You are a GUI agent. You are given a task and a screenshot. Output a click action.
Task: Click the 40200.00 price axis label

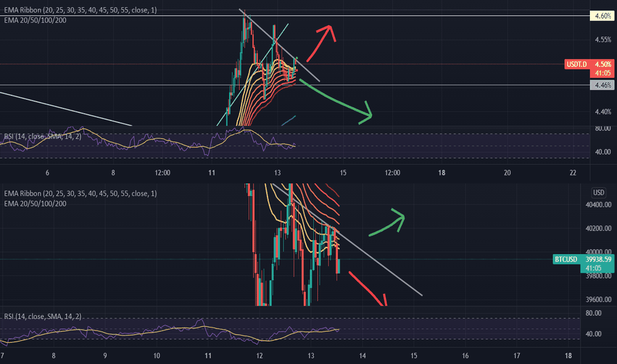point(598,228)
